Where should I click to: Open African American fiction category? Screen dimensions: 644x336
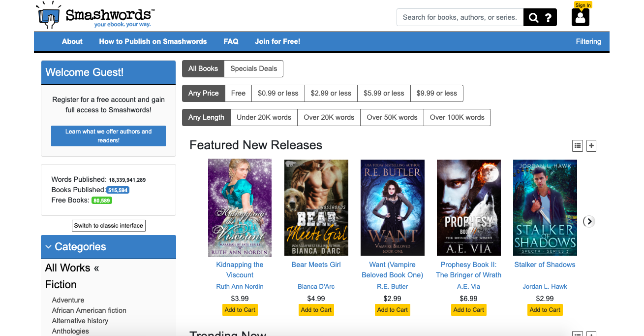tap(89, 310)
